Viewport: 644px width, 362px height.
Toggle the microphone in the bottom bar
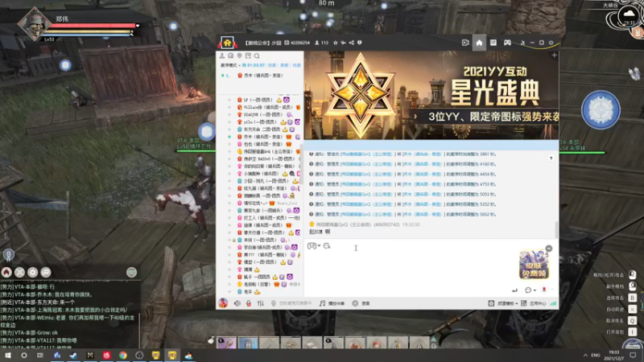(x=274, y=303)
